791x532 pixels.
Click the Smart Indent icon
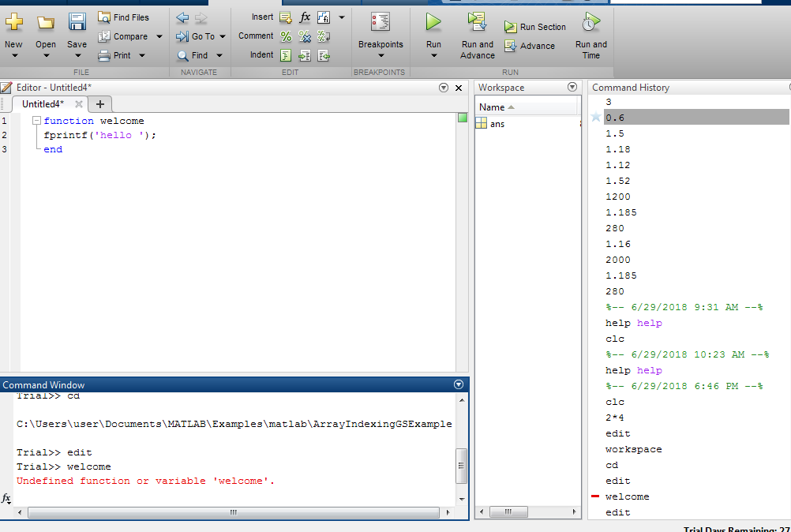tap(286, 54)
